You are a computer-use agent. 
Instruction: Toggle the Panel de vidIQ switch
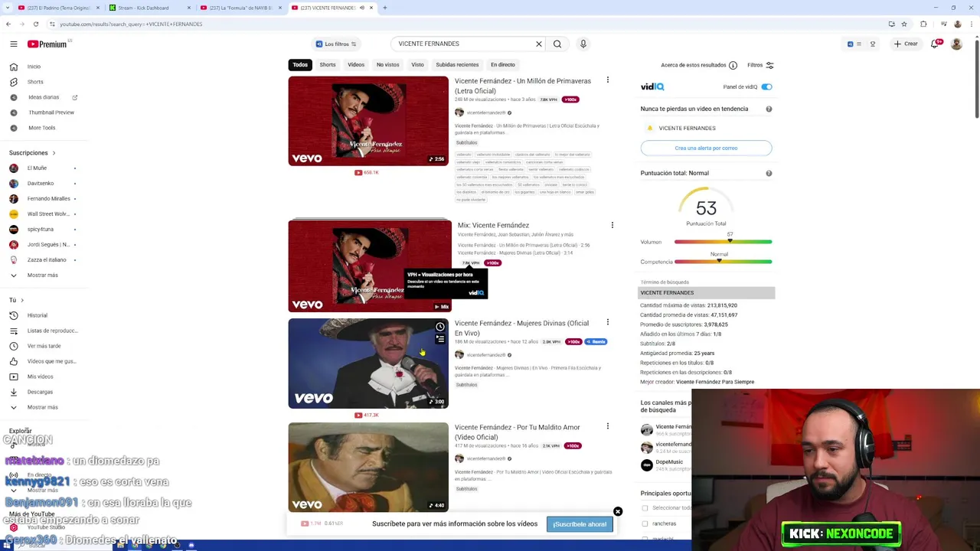coord(766,86)
